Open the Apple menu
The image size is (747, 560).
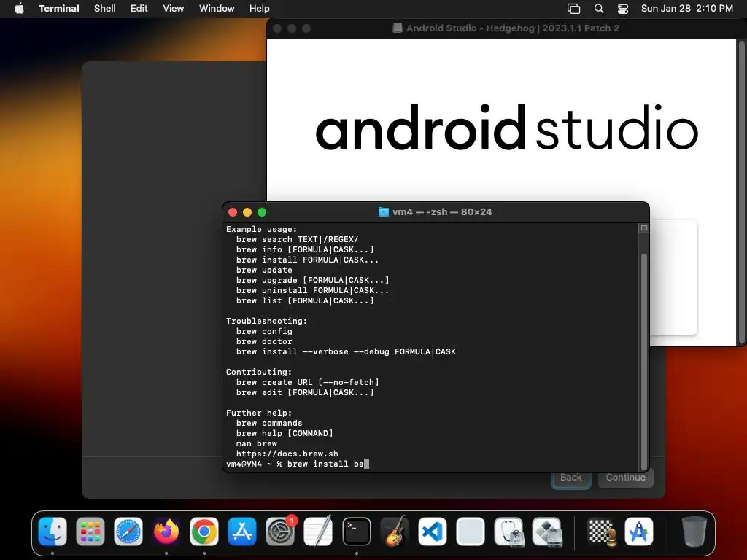[x=19, y=8]
